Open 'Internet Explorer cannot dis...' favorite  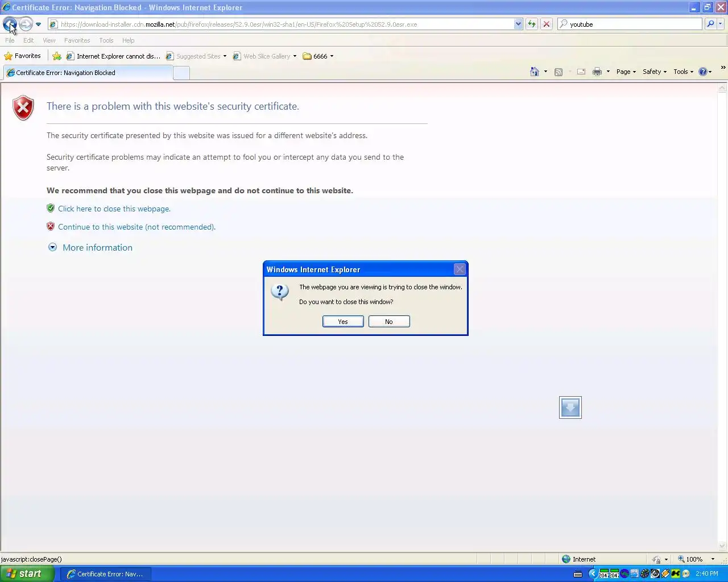[113, 56]
